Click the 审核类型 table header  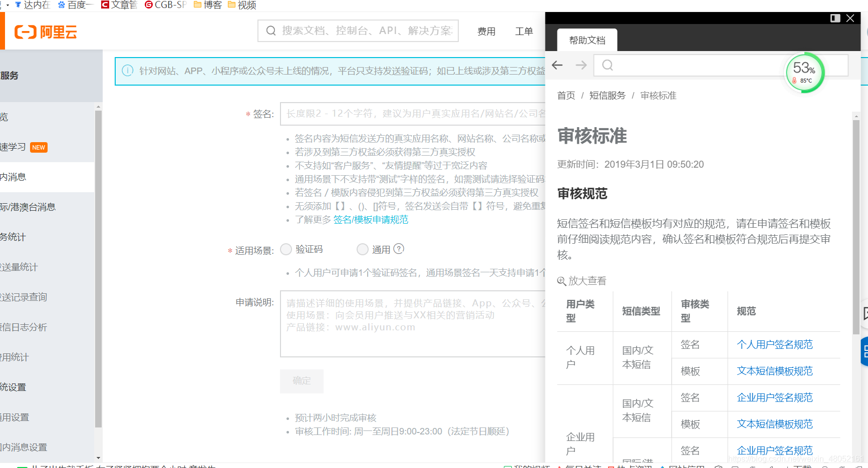pyautogui.click(x=695, y=311)
